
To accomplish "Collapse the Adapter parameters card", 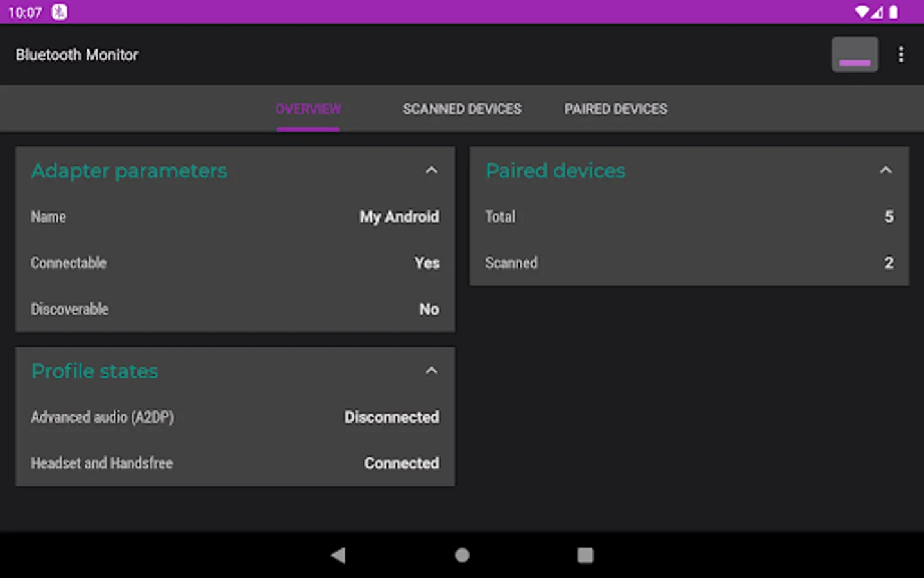I will click(431, 170).
